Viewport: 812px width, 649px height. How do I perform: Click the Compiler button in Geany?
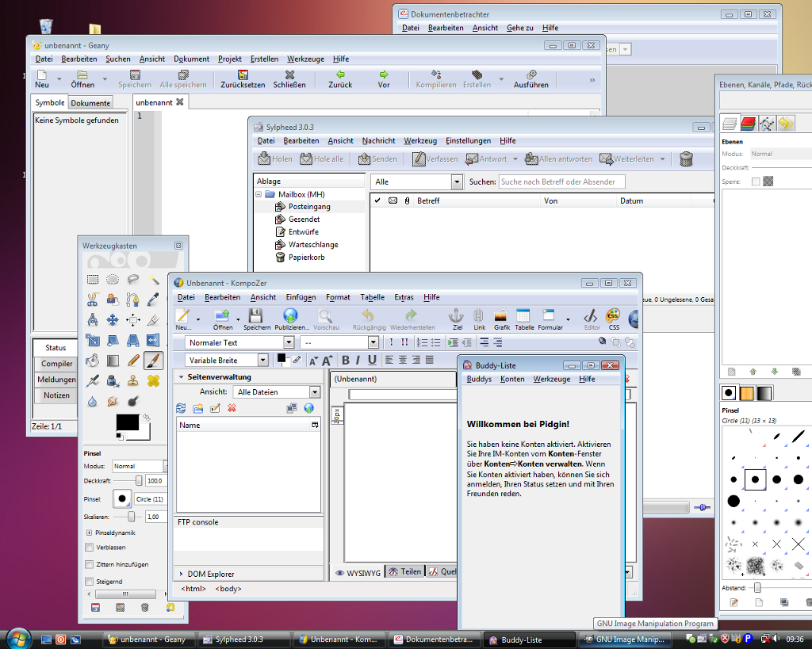click(x=56, y=364)
